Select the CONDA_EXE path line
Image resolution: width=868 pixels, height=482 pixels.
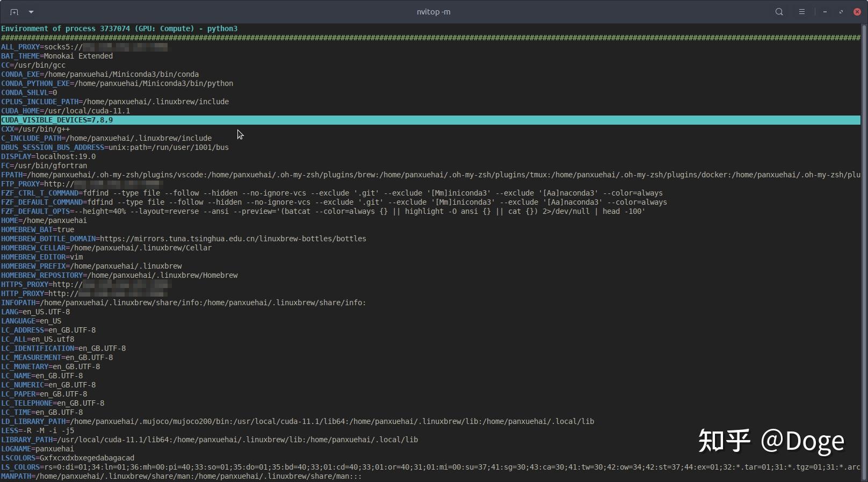pyautogui.click(x=100, y=74)
